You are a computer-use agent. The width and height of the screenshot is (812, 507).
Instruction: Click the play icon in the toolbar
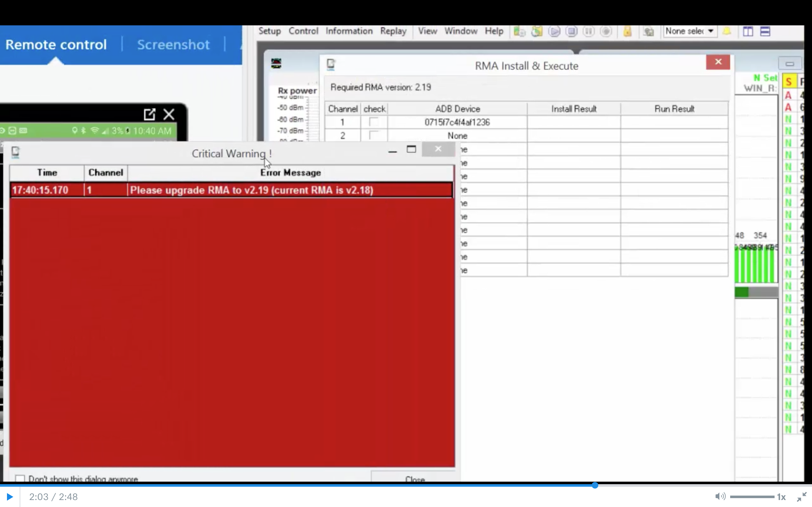pyautogui.click(x=554, y=31)
